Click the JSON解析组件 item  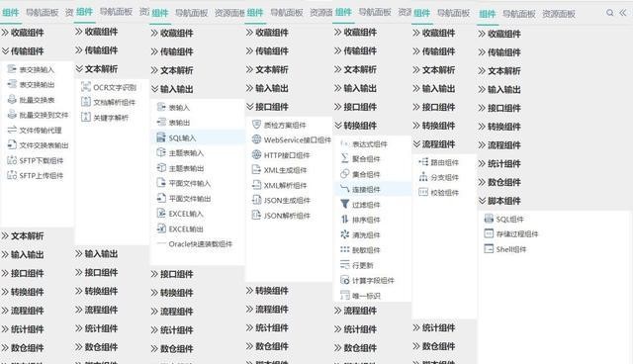tap(281, 216)
